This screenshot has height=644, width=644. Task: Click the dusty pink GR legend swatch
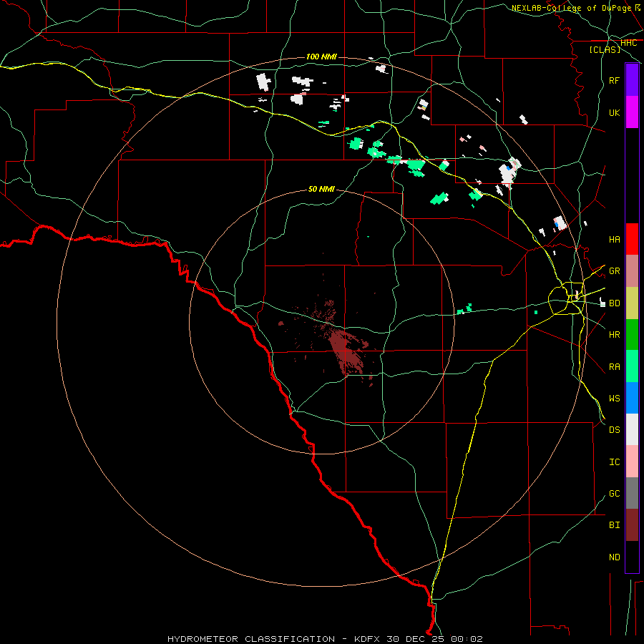tap(632, 271)
